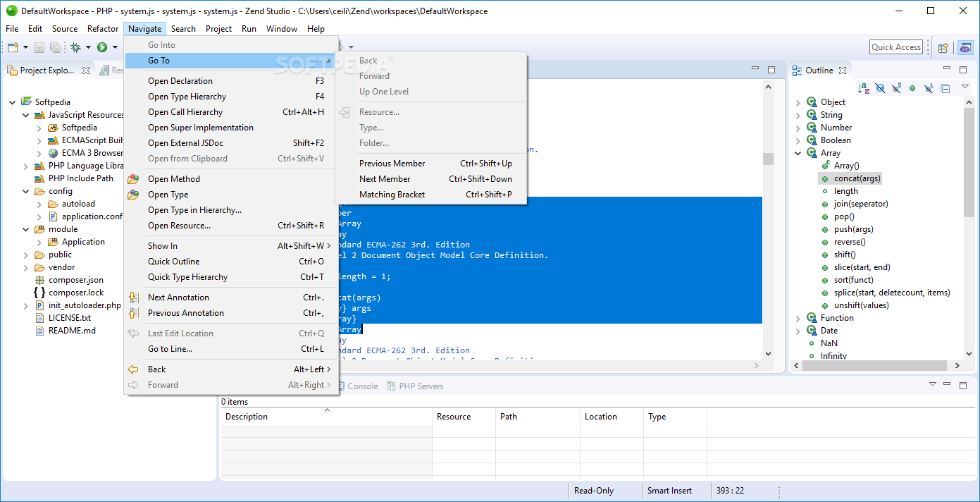Click the Array() constructor icon in Outline
Image resolution: width=980 pixels, height=502 pixels.
click(826, 166)
